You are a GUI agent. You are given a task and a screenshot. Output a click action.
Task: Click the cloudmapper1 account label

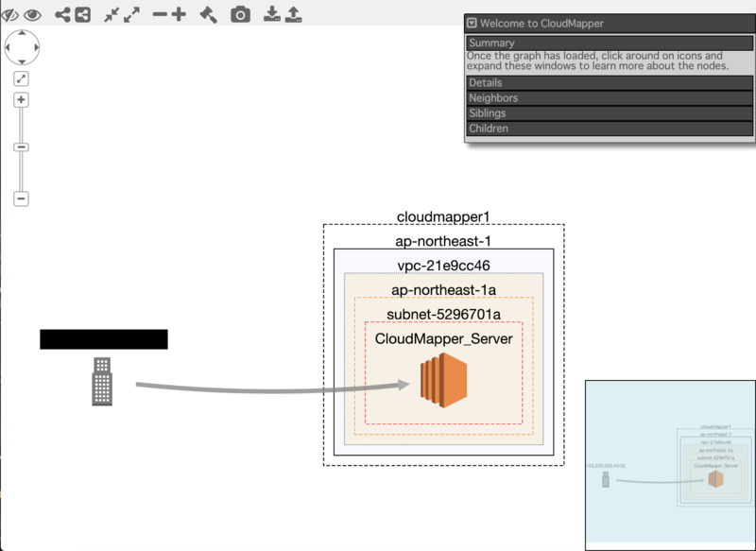(x=443, y=217)
